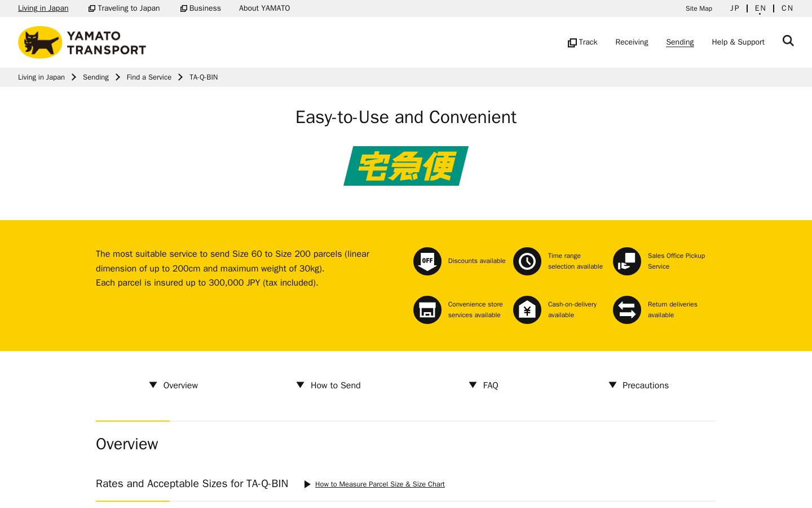Screen dimensions: 812x508
Task: Click the new-window icon beside Traveling to Japan
Action: (x=92, y=8)
